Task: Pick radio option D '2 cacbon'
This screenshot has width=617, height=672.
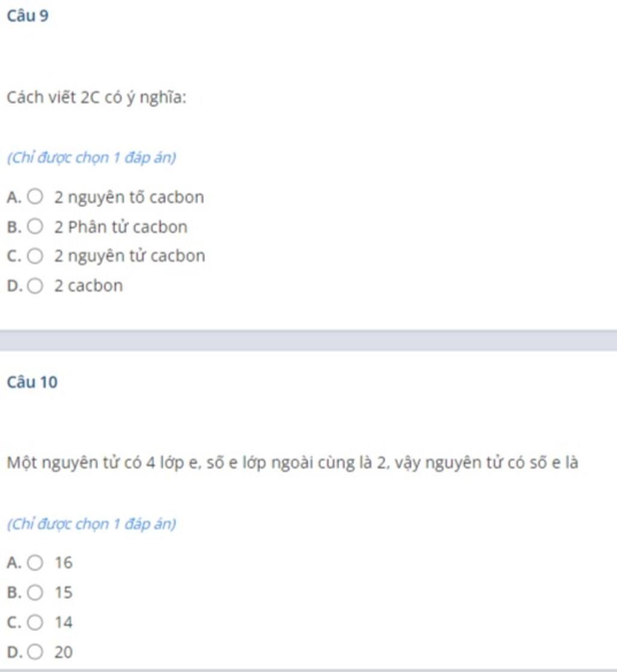Action: (x=35, y=285)
